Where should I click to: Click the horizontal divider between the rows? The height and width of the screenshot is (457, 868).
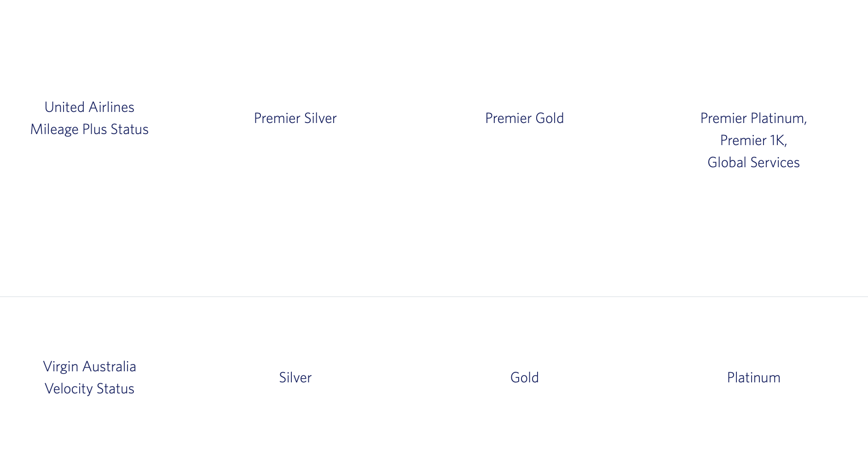coord(434,297)
